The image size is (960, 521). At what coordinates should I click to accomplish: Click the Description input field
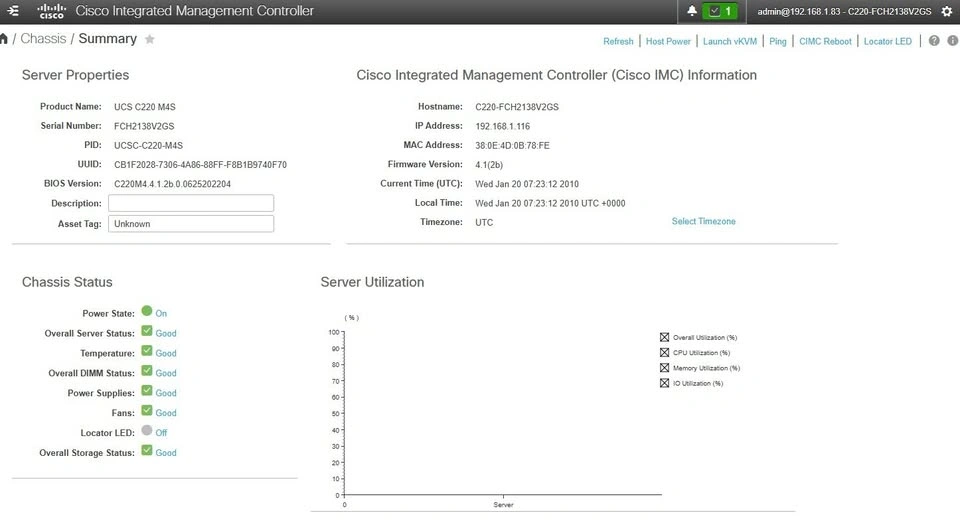point(191,203)
